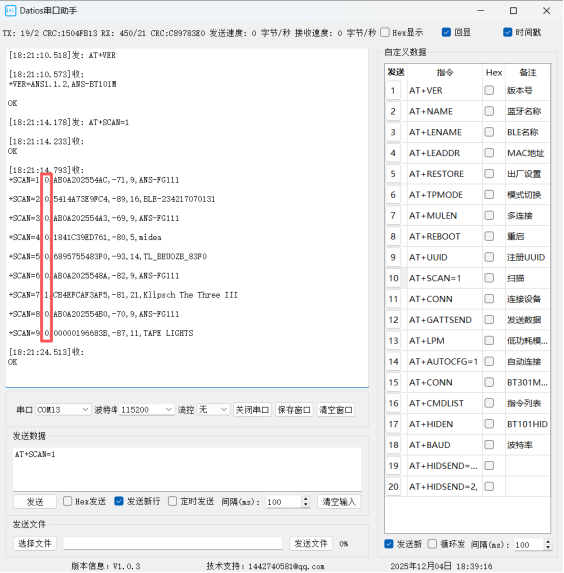Enable Hex发送 checkbox

[67, 501]
